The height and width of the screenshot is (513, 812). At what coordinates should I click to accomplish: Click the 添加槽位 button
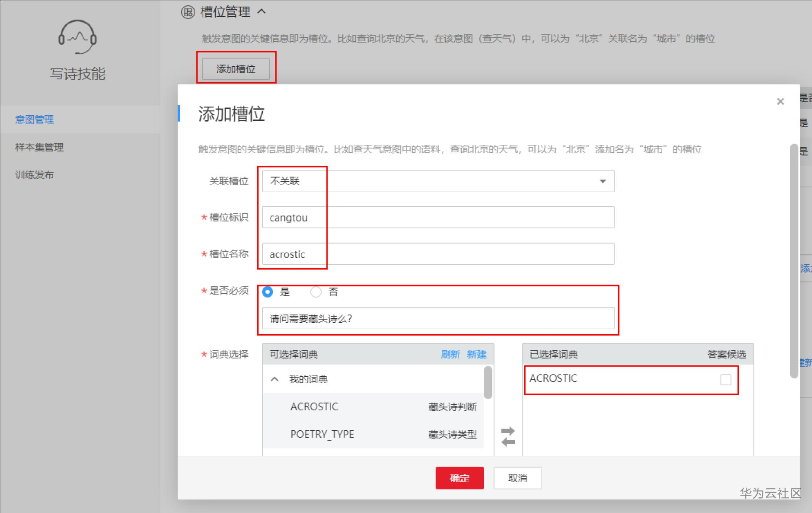pos(236,69)
